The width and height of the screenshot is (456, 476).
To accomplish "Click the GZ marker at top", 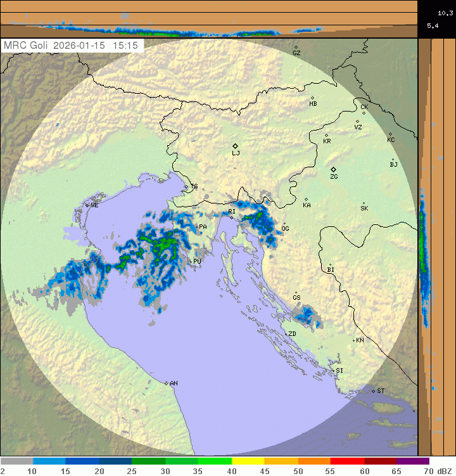I will [x=296, y=47].
